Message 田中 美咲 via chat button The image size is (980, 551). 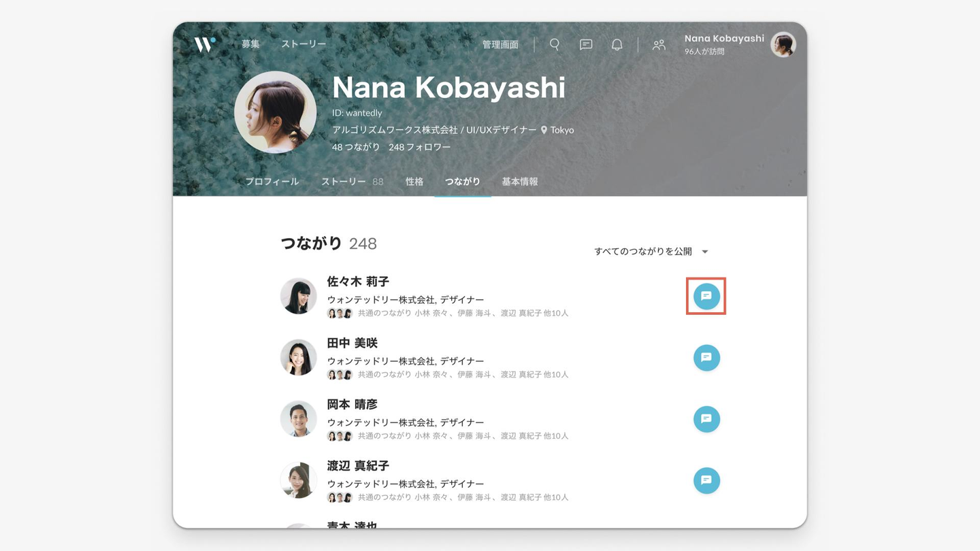click(x=706, y=358)
